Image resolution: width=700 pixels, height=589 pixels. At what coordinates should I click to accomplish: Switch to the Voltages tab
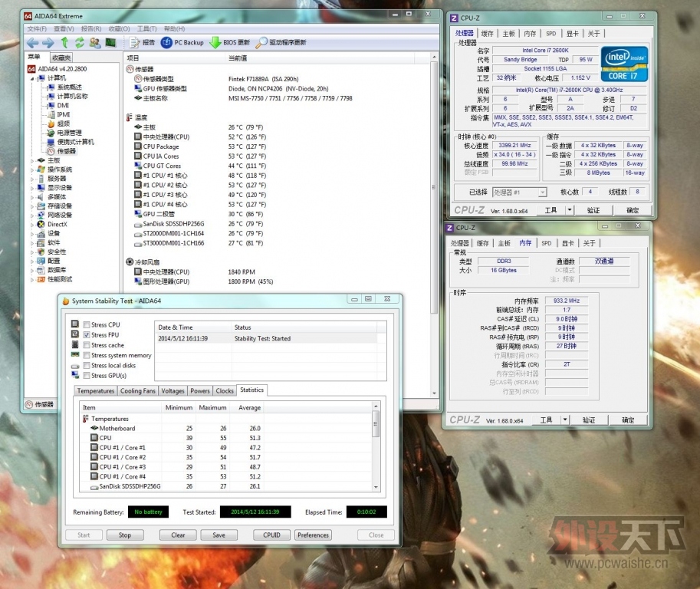[173, 390]
